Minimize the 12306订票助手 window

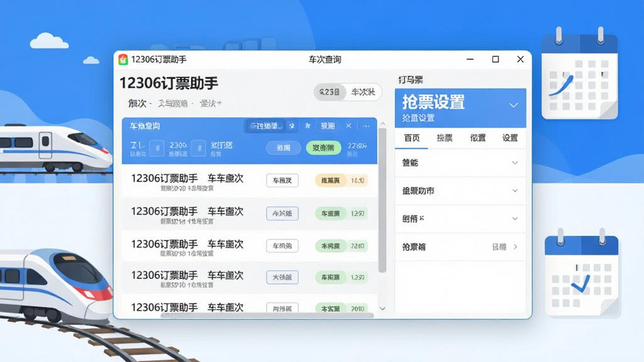tap(470, 60)
